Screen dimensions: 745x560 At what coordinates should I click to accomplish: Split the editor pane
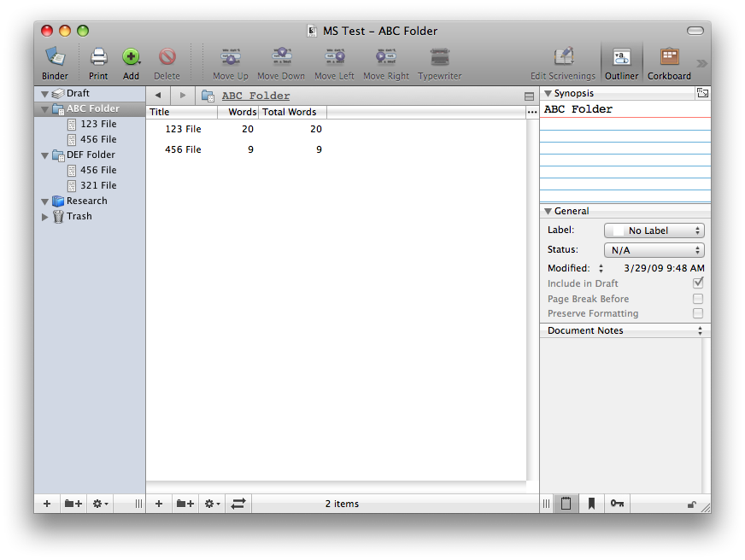click(x=529, y=96)
